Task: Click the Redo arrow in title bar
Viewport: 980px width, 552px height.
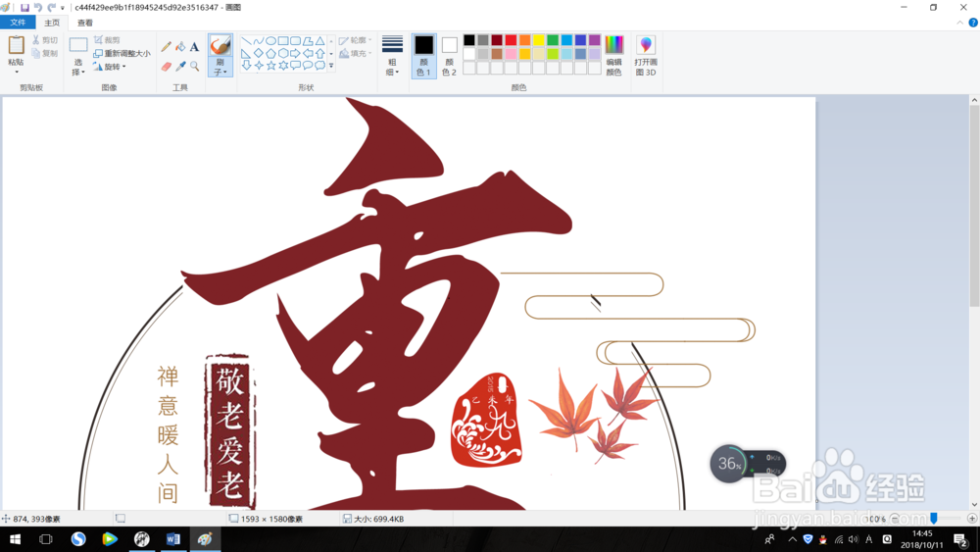Action: (x=51, y=8)
